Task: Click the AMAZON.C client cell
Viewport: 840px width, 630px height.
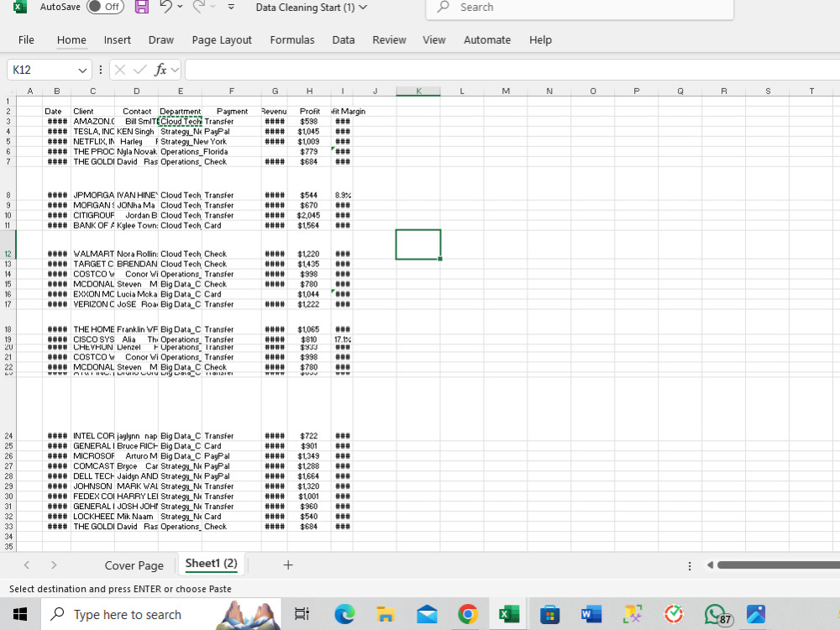Action: point(92,122)
